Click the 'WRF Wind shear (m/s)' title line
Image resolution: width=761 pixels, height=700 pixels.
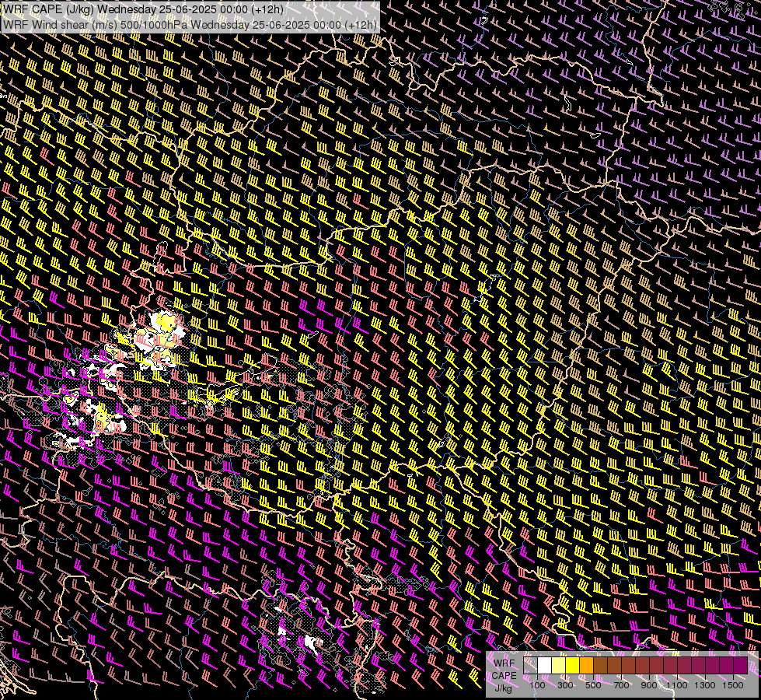tap(190, 24)
